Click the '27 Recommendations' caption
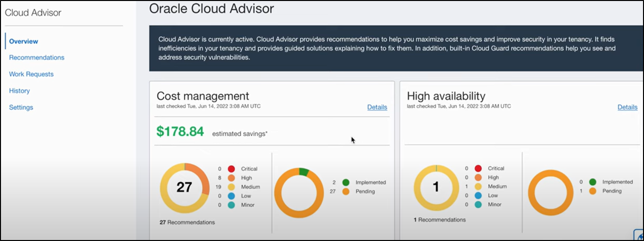Viewport: 644px width, 241px height. click(187, 222)
